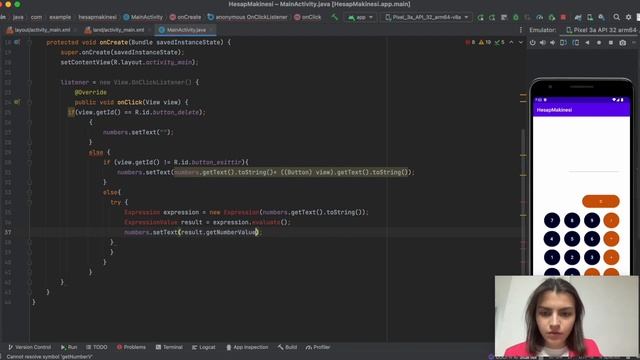Viewport: 640px width, 360px height.
Task: Open the editor tabs more-options menu
Action: pos(520,30)
